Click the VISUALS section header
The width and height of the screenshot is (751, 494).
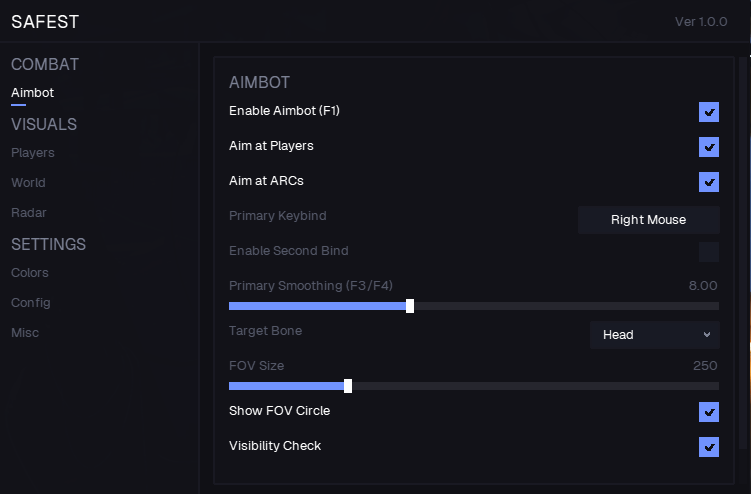pyautogui.click(x=44, y=124)
